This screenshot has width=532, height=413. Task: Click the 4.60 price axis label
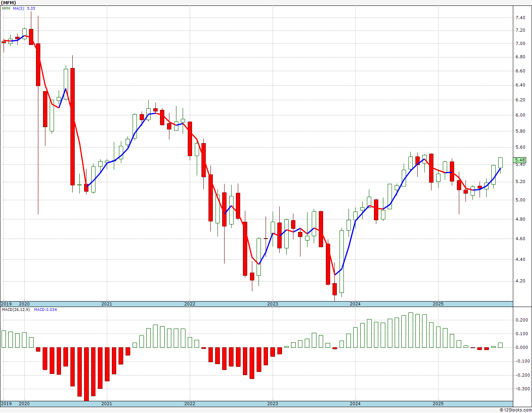pyautogui.click(x=520, y=239)
